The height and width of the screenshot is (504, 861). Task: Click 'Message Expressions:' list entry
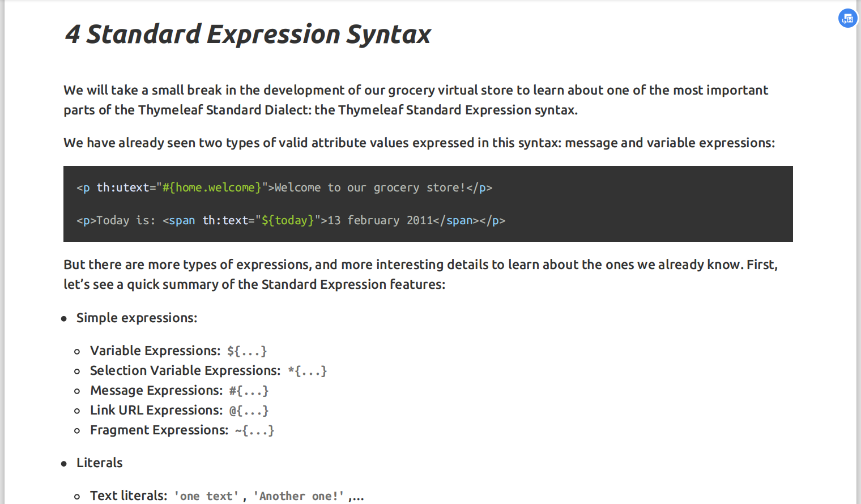156,390
